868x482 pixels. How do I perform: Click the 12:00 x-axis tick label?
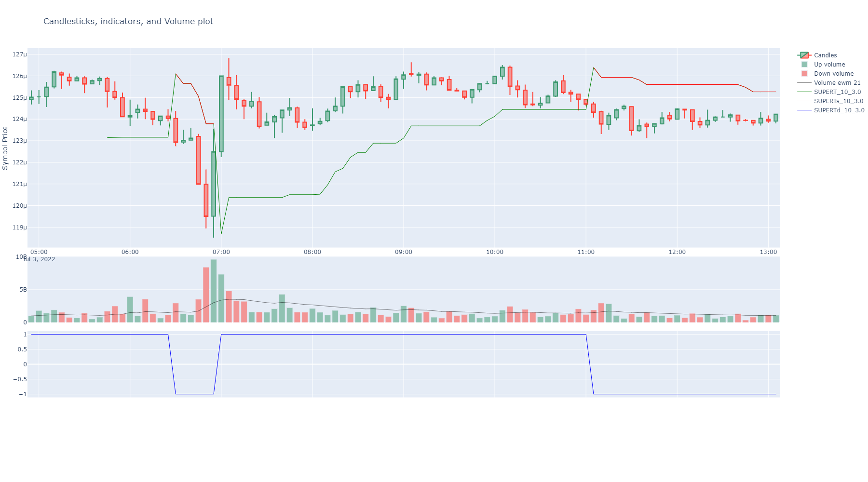tap(677, 252)
